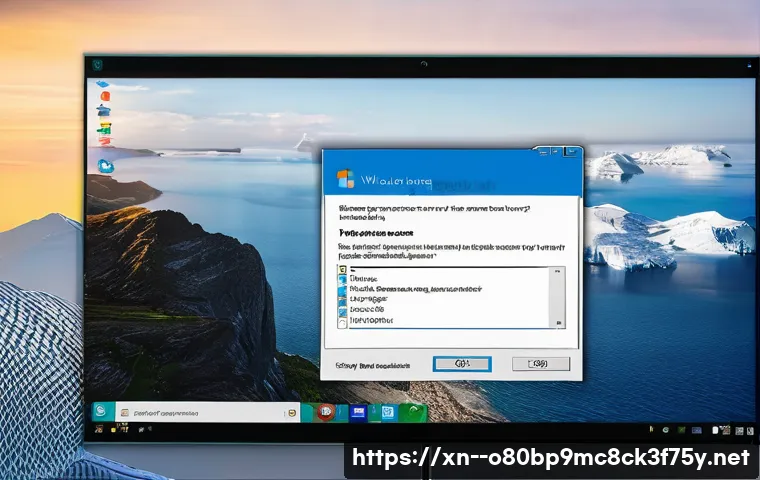Select the long underlined third list entry
The height and width of the screenshot is (480, 760).
[x=415, y=288]
